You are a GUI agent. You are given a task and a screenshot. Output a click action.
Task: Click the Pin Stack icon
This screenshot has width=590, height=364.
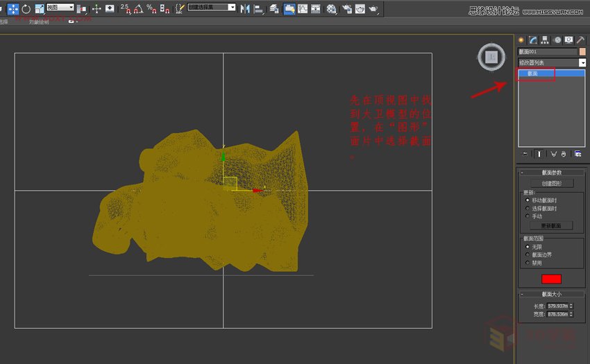525,154
